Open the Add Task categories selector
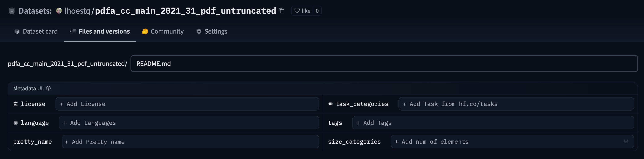This screenshot has width=644, height=159. point(516,104)
